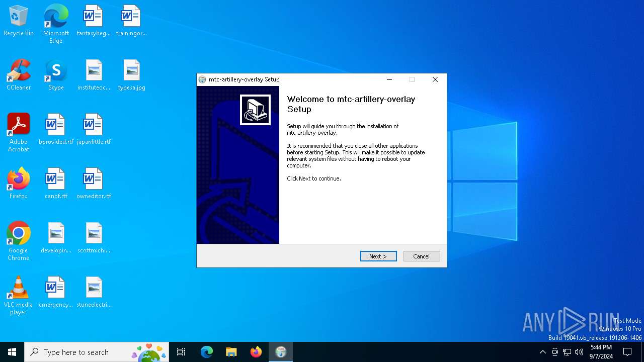Image resolution: width=644 pixels, height=362 pixels.
Task: Select the trainingor... Word document
Action: pos(131,21)
